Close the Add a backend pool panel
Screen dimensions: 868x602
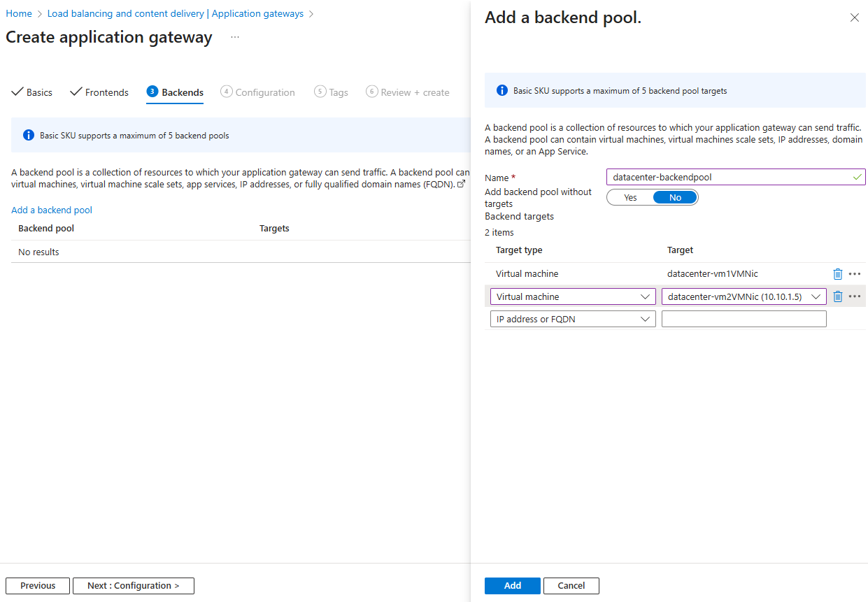(854, 18)
